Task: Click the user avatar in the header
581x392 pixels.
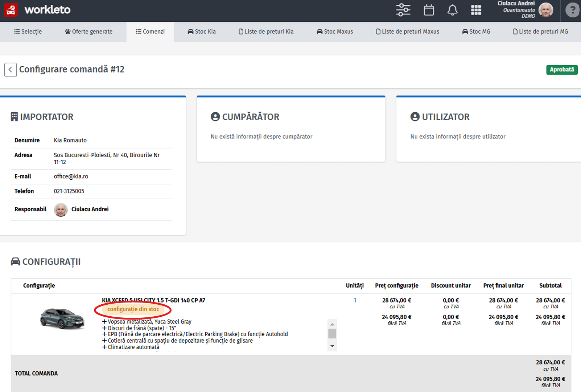Action: click(x=546, y=10)
